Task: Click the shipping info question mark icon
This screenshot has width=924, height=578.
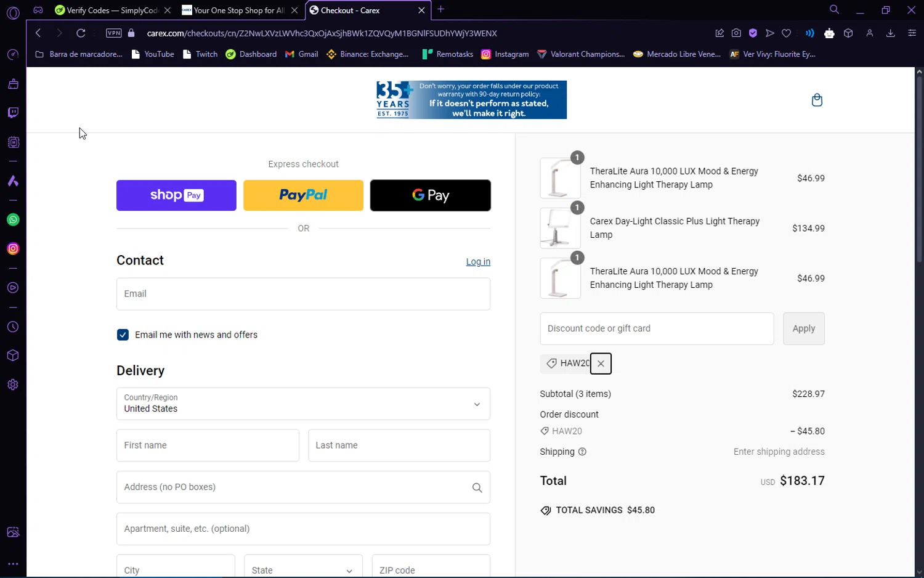Action: [582, 452]
